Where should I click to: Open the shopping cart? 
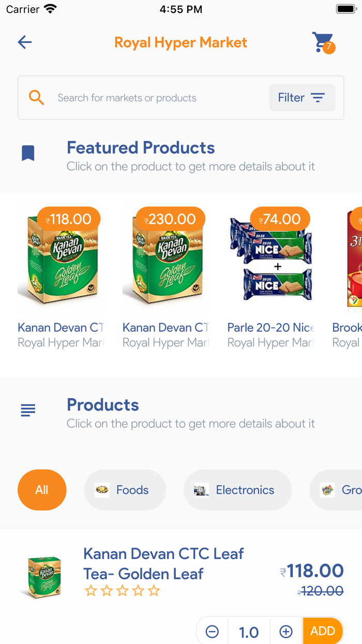[323, 42]
